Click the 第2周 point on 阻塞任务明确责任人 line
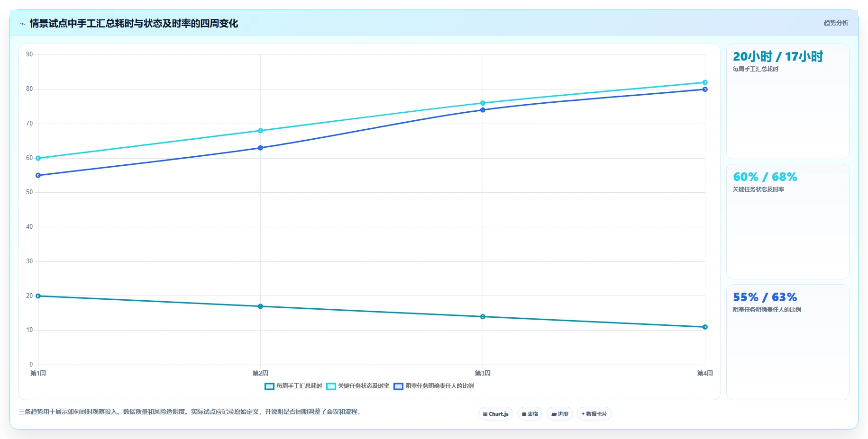The image size is (868, 439). click(260, 148)
